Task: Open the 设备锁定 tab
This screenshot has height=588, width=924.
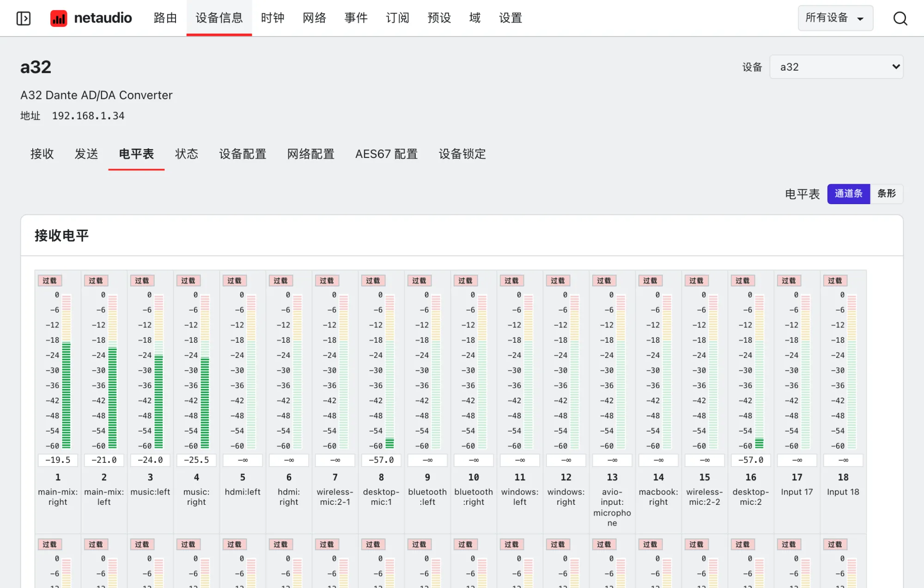Action: click(462, 154)
